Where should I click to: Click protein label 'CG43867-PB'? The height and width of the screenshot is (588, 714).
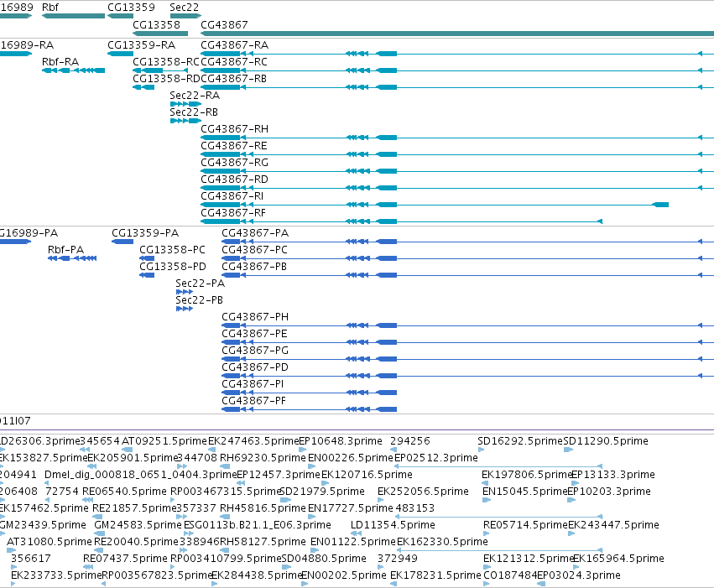pos(254,267)
